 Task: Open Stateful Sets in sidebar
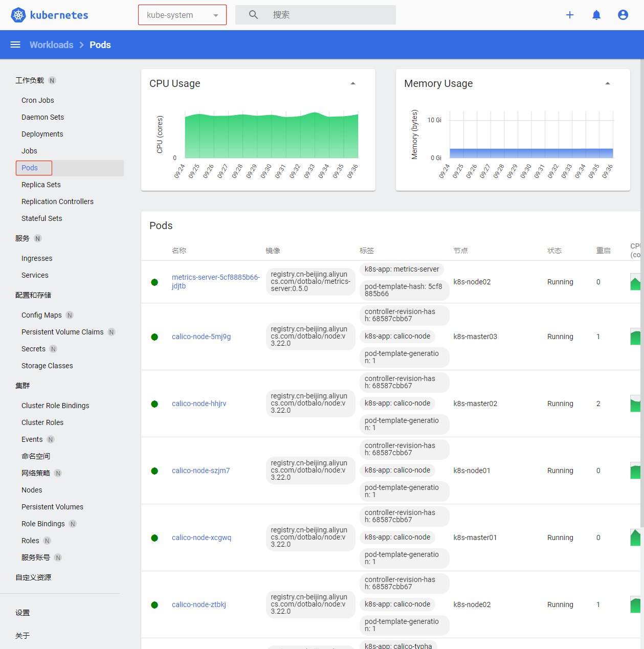(x=42, y=218)
